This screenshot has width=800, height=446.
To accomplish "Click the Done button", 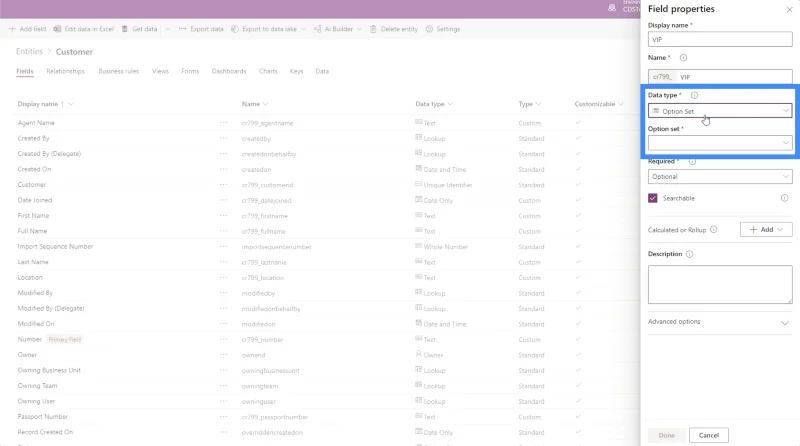I will [x=666, y=435].
